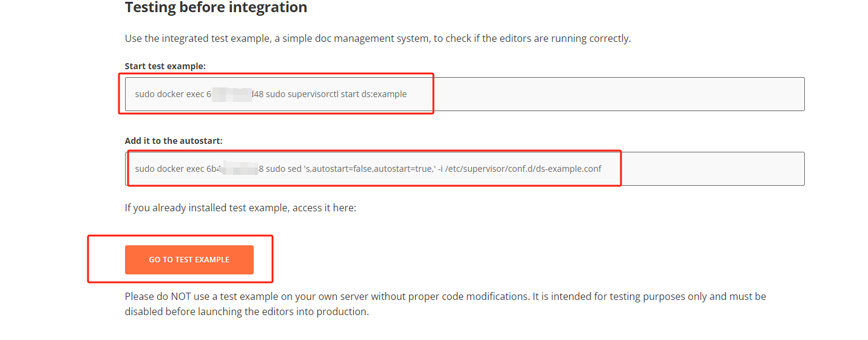
Task: Click the GO TO TEST EXAMPLE button
Action: 189,260
